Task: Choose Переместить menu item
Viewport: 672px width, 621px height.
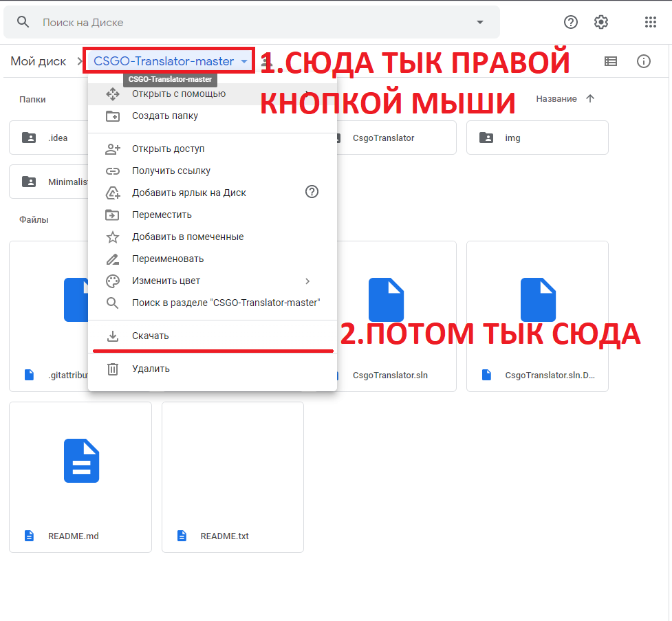Action: pyautogui.click(x=212, y=215)
